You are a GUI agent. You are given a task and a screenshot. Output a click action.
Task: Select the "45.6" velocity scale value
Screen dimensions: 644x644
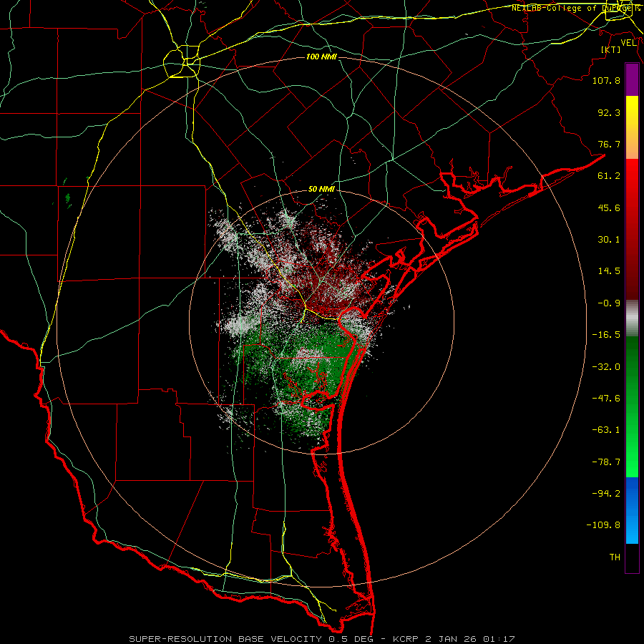609,208
